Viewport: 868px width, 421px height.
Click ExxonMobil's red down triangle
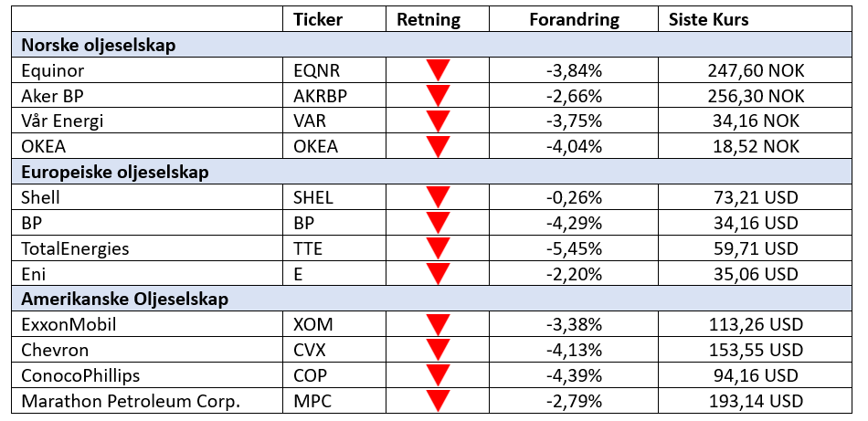point(439,324)
